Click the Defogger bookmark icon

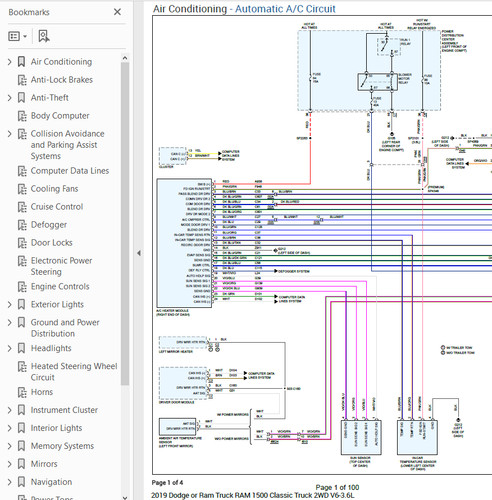coord(22,225)
